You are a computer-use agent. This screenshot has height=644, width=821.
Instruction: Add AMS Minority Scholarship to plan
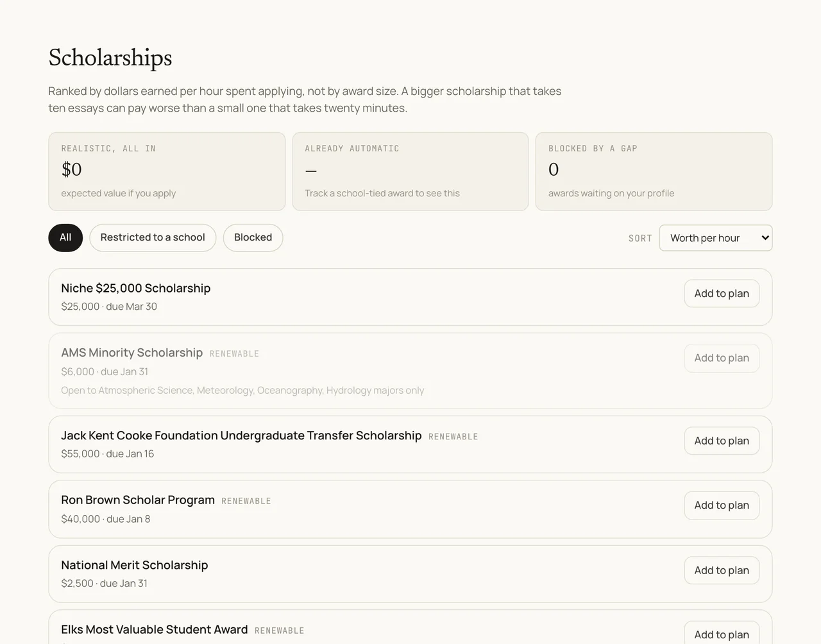(722, 358)
